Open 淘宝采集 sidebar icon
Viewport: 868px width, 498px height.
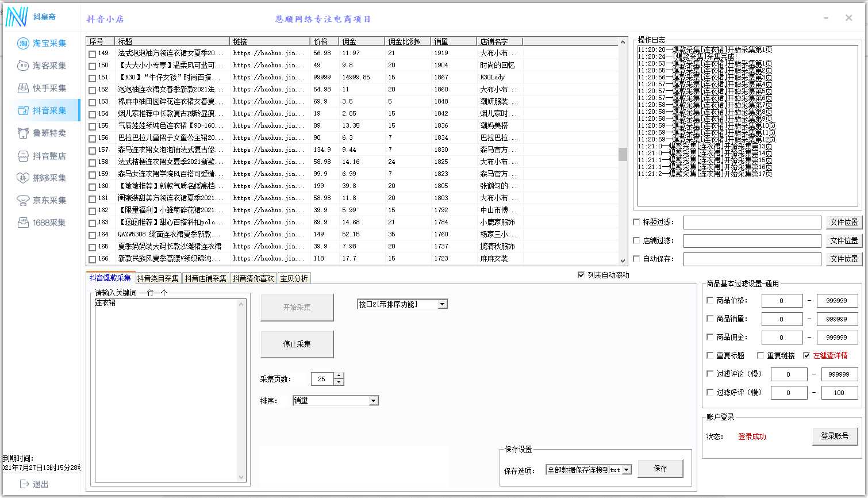[x=23, y=43]
